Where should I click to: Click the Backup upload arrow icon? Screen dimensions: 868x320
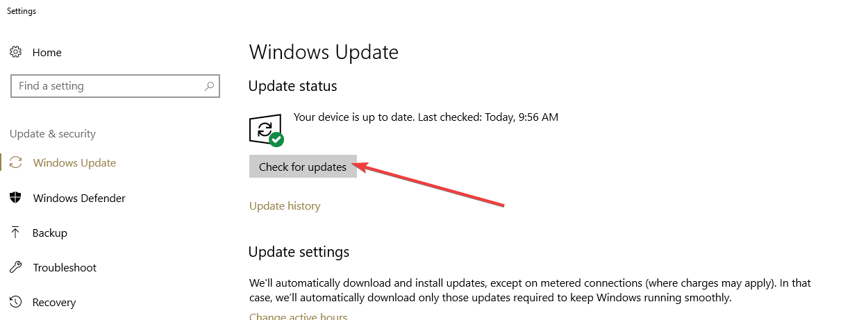[x=16, y=233]
